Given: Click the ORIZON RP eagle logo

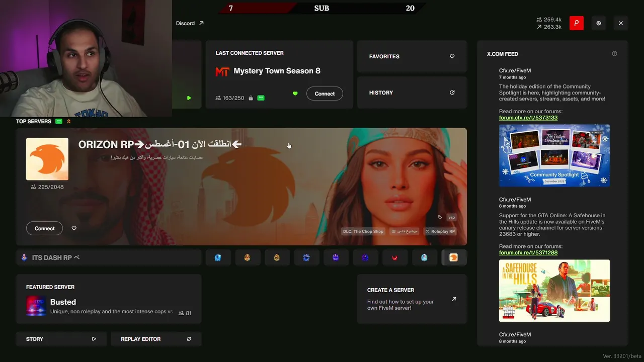Looking at the screenshot, I should 47,159.
